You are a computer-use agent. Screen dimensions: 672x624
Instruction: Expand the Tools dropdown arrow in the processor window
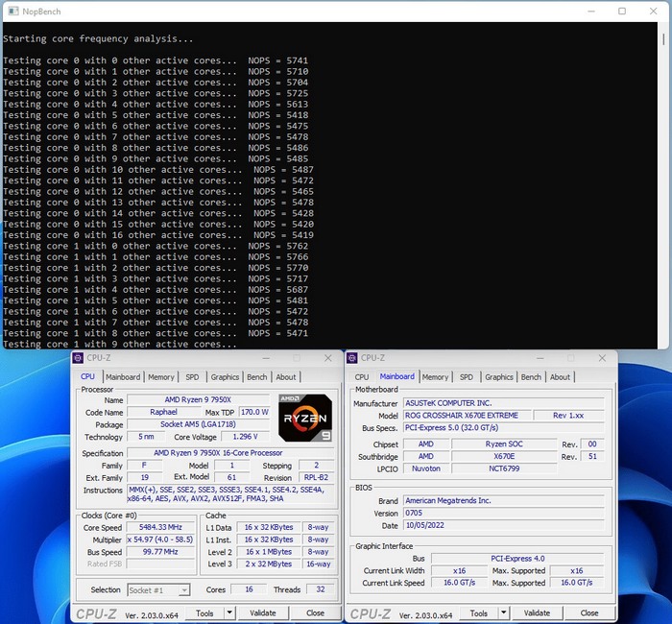click(x=229, y=612)
